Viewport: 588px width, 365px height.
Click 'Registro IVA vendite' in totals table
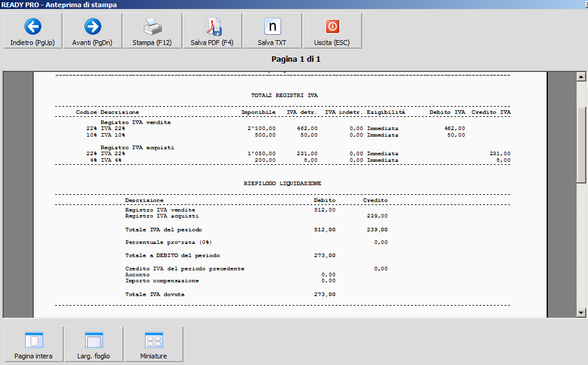135,122
